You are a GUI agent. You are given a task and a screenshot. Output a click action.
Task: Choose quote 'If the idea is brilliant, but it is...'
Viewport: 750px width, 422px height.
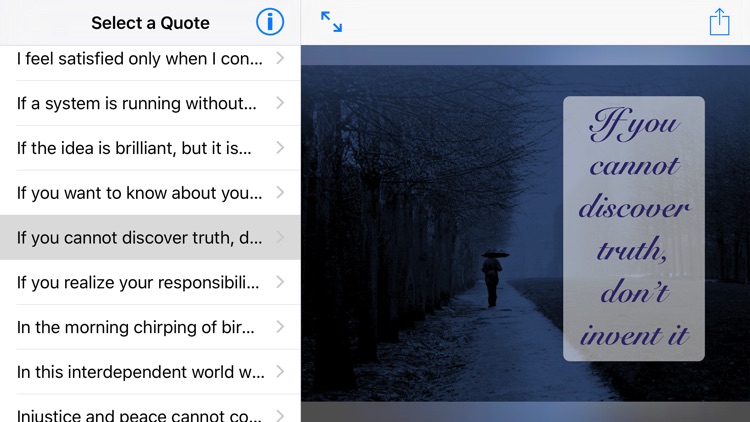click(150, 148)
